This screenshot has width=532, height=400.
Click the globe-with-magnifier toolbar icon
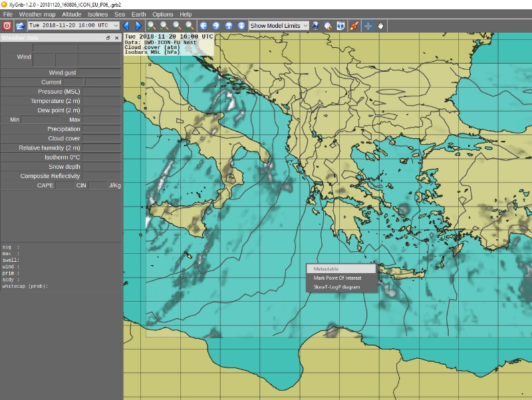[328, 26]
